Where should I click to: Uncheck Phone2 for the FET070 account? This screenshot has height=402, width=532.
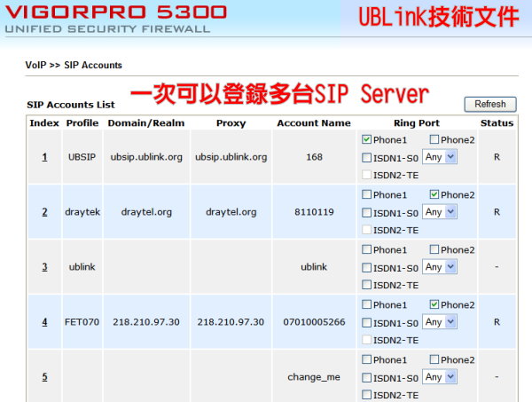click(x=434, y=305)
